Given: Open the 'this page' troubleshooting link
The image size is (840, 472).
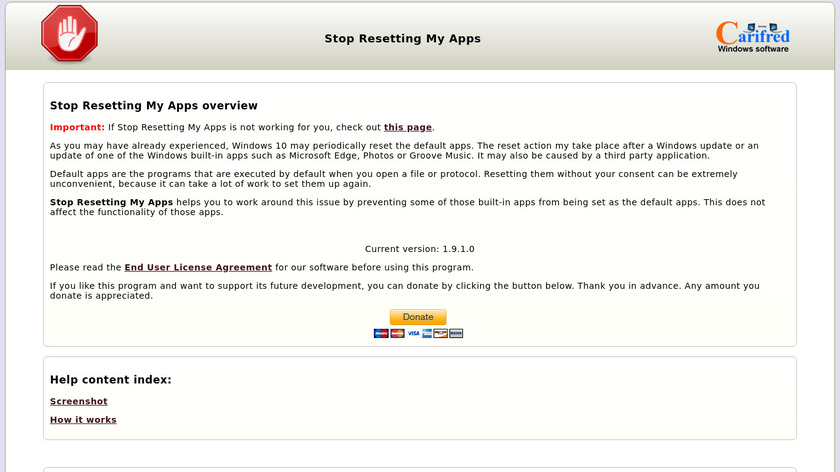Looking at the screenshot, I should [x=408, y=128].
